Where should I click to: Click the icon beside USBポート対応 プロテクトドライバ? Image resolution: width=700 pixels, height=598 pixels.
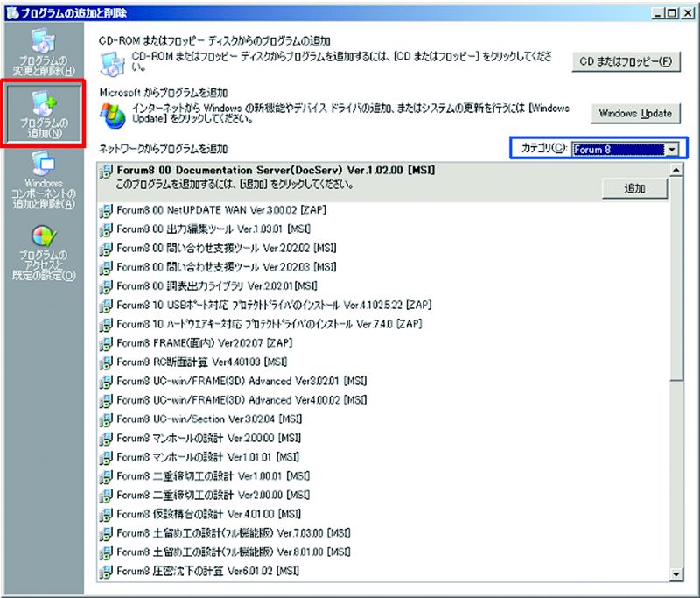(106, 306)
